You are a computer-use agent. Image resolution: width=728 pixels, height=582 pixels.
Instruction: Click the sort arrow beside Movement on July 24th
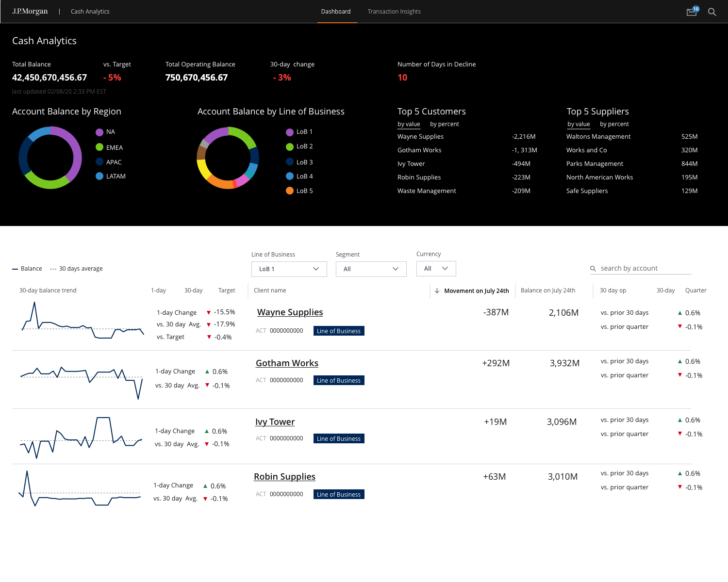(437, 291)
